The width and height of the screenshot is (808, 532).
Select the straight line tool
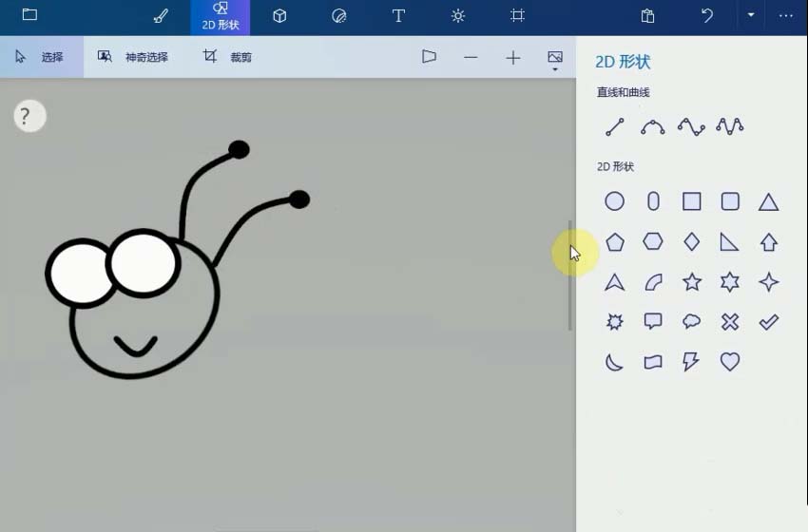pyautogui.click(x=615, y=126)
